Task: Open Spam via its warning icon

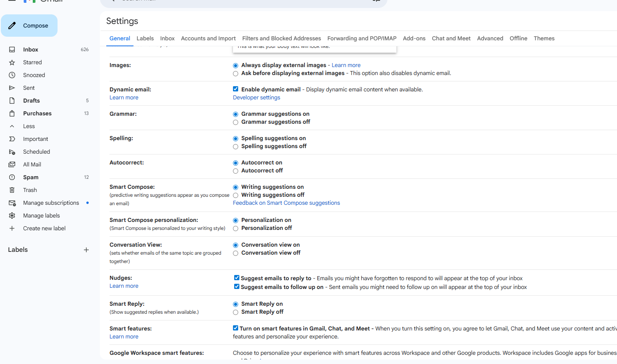Action: (x=12, y=177)
